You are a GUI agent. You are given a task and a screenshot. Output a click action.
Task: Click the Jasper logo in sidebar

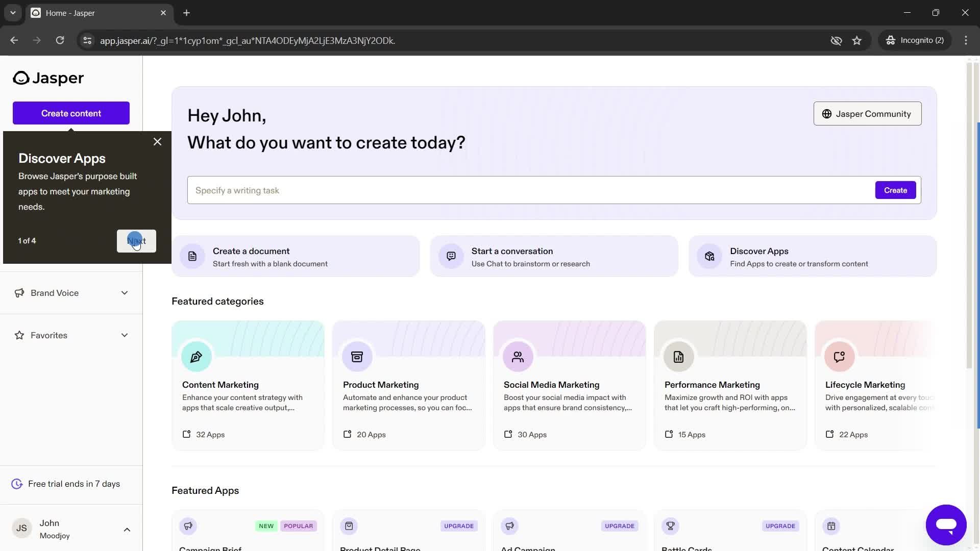[48, 77]
